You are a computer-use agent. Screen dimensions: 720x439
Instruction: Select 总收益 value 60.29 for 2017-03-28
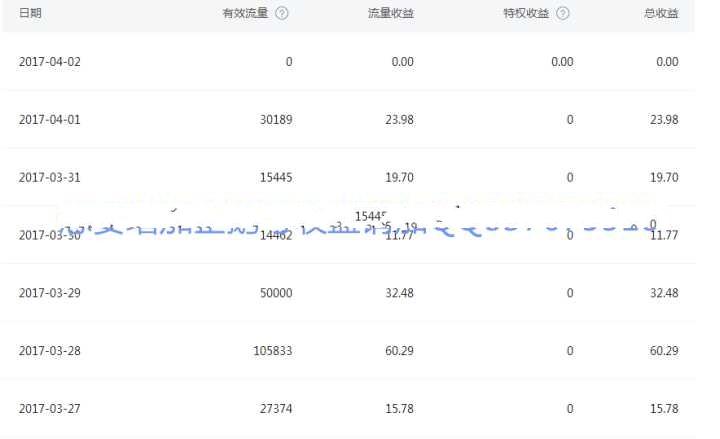tap(664, 351)
